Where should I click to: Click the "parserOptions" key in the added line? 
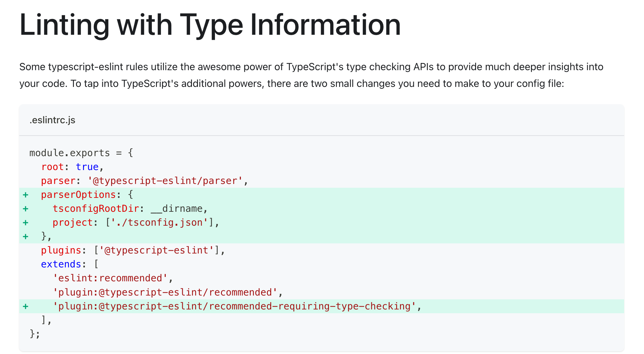coord(78,195)
